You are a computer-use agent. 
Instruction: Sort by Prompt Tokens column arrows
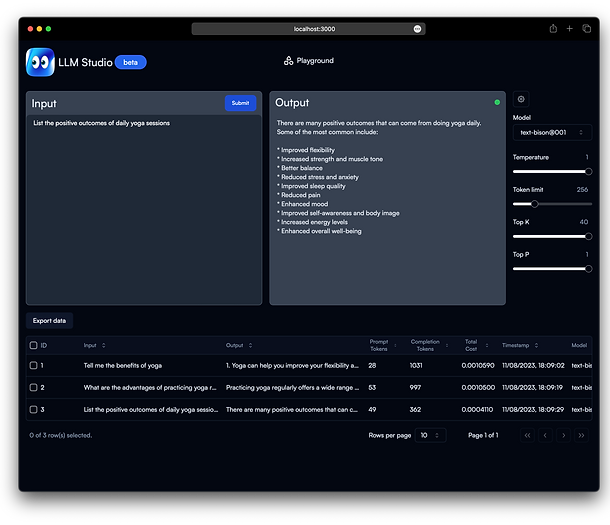coord(395,345)
